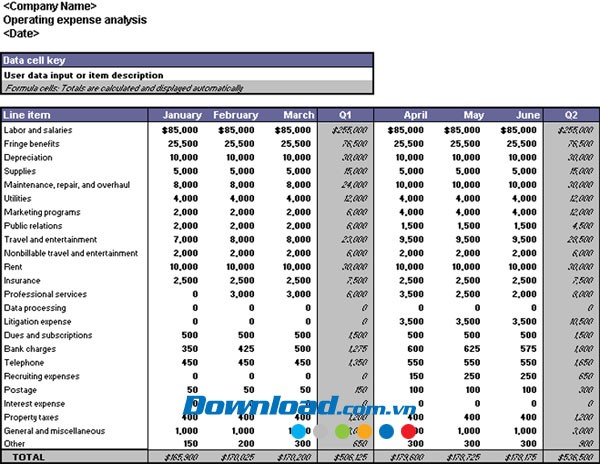
Task: Click the Line item column header
Action: point(28,115)
